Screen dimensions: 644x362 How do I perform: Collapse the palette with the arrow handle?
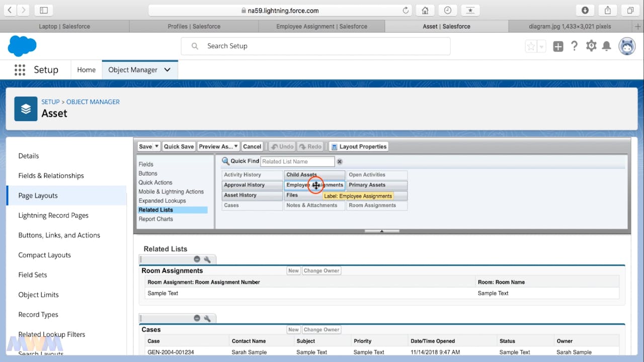[x=382, y=231]
